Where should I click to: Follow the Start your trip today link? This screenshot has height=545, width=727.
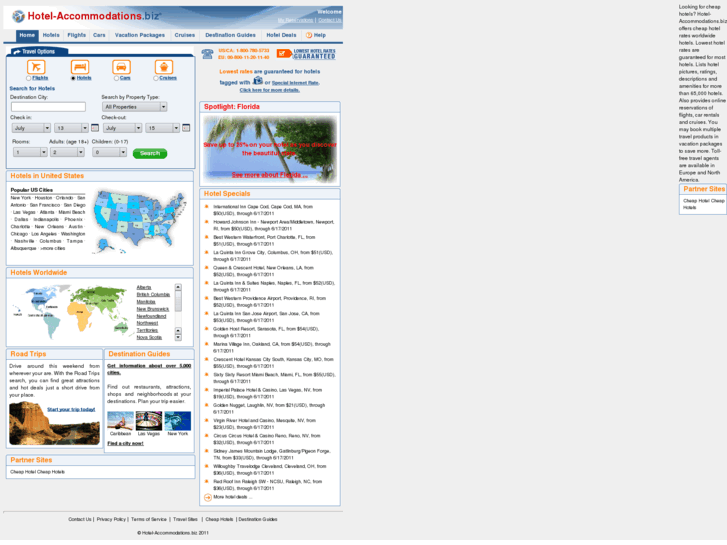tap(71, 410)
